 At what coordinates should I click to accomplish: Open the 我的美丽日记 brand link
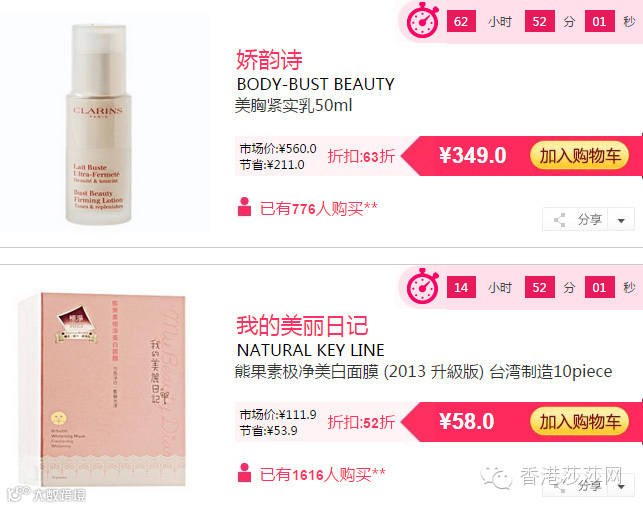pos(302,326)
